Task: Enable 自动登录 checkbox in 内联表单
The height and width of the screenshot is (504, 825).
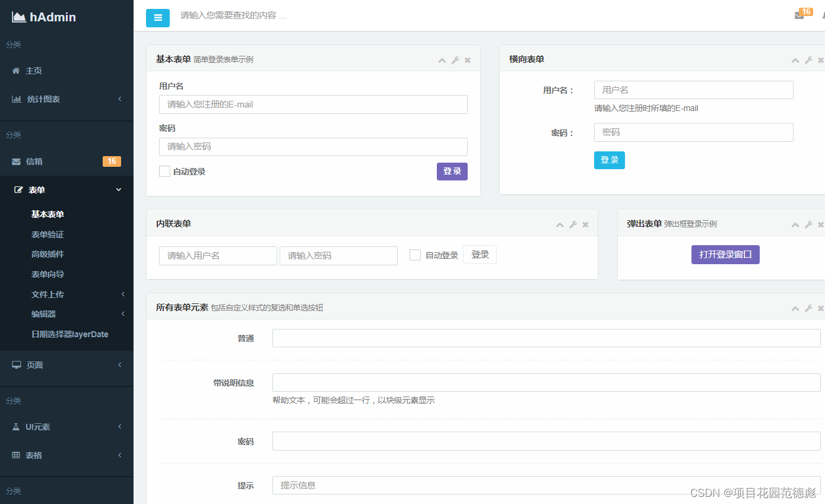Action: [415, 255]
